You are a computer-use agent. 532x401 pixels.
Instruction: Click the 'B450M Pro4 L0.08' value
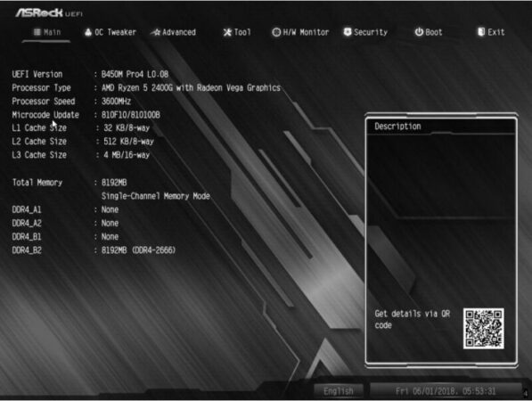[135, 74]
